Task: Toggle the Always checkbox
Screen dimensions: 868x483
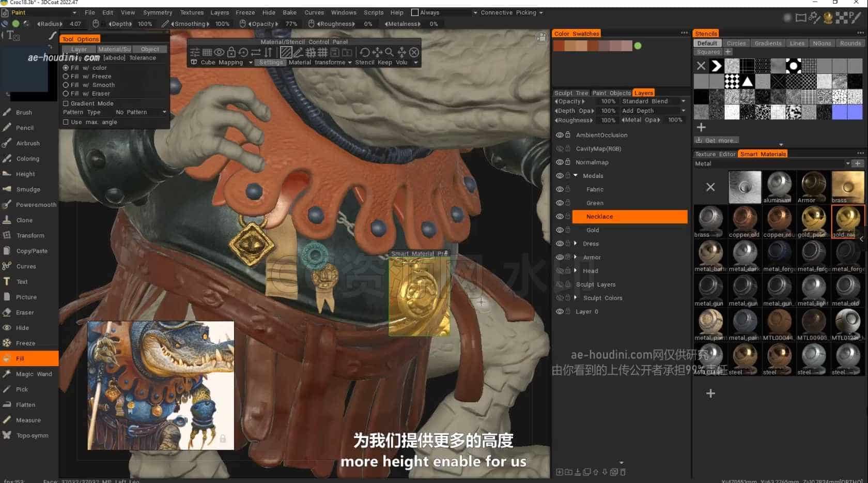Action: (x=414, y=12)
